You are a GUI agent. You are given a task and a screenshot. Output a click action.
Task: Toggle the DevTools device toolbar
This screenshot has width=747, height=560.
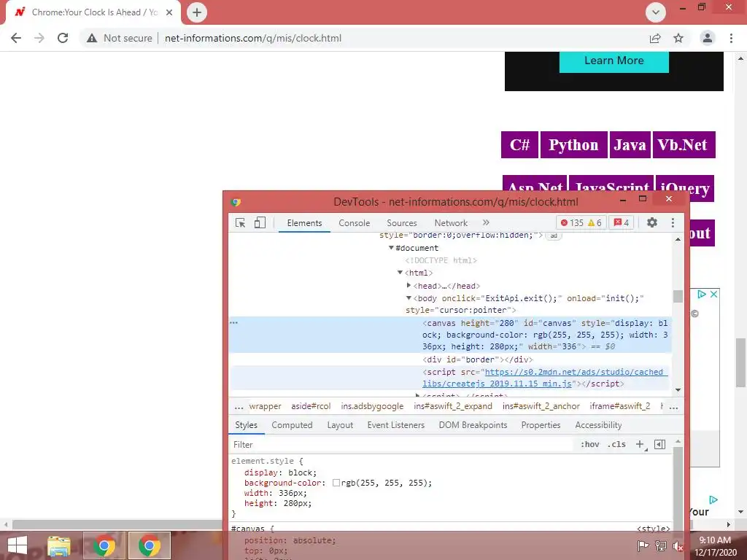260,223
